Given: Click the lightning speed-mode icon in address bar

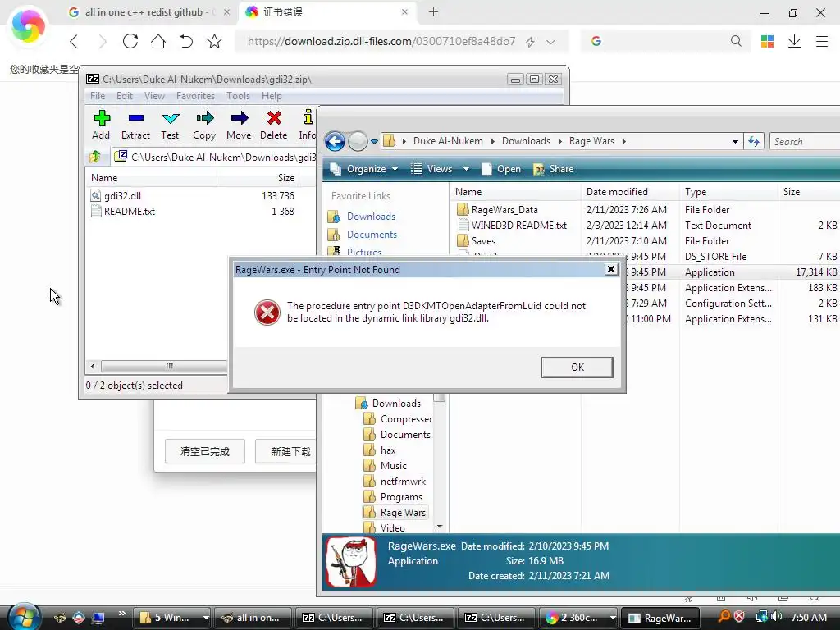Looking at the screenshot, I should 530,42.
